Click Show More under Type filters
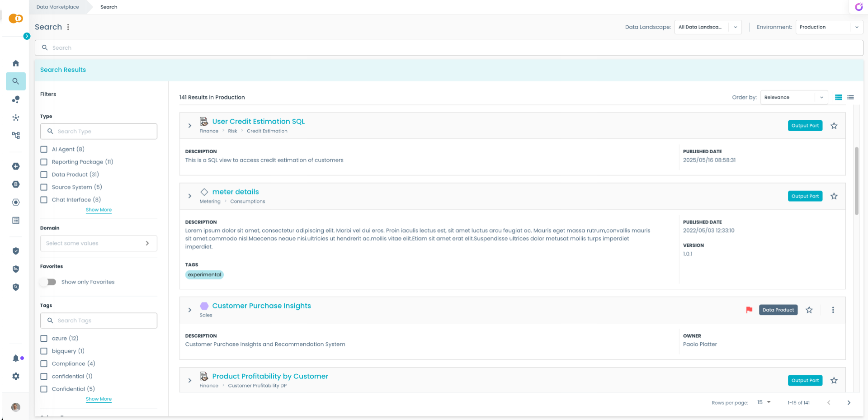 click(x=99, y=210)
